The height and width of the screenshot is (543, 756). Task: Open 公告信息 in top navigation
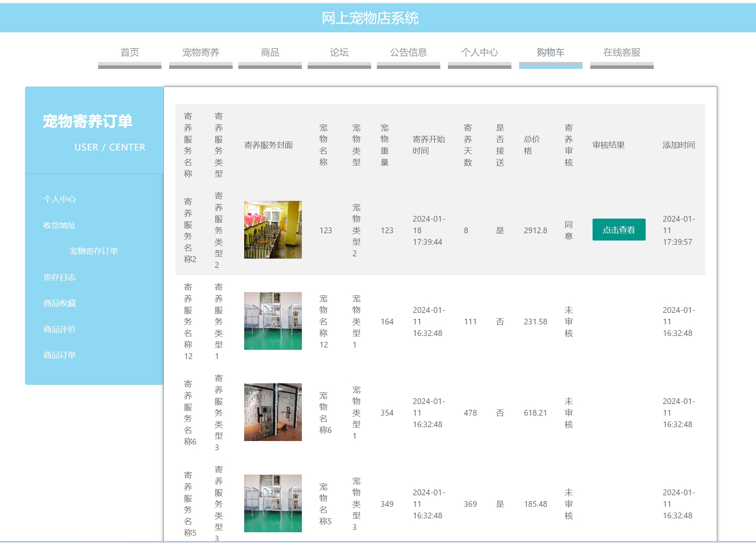408,52
